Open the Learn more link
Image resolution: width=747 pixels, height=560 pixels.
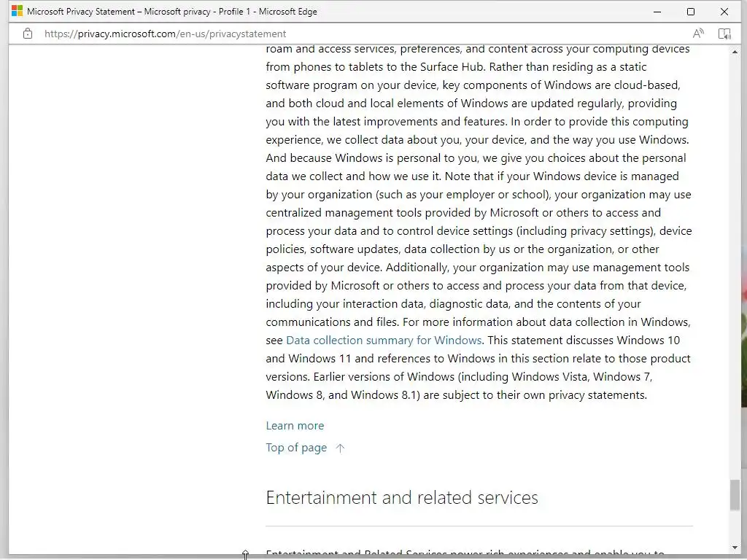(295, 426)
